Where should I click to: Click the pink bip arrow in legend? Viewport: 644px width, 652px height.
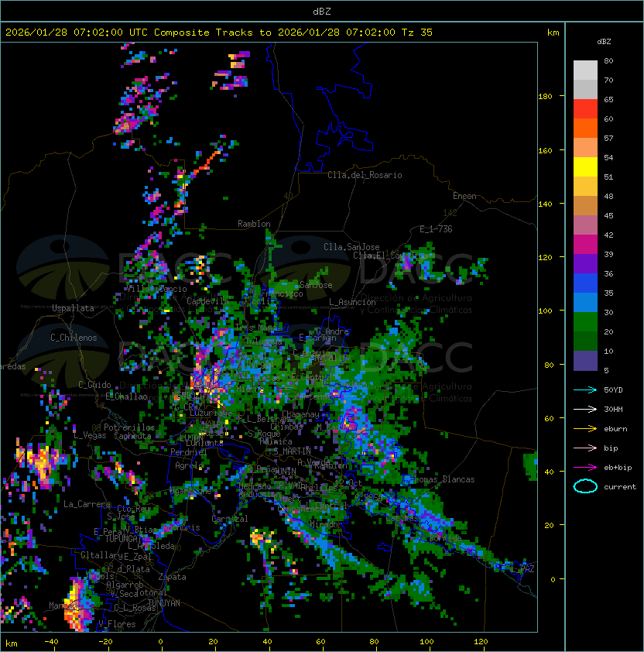(x=585, y=448)
